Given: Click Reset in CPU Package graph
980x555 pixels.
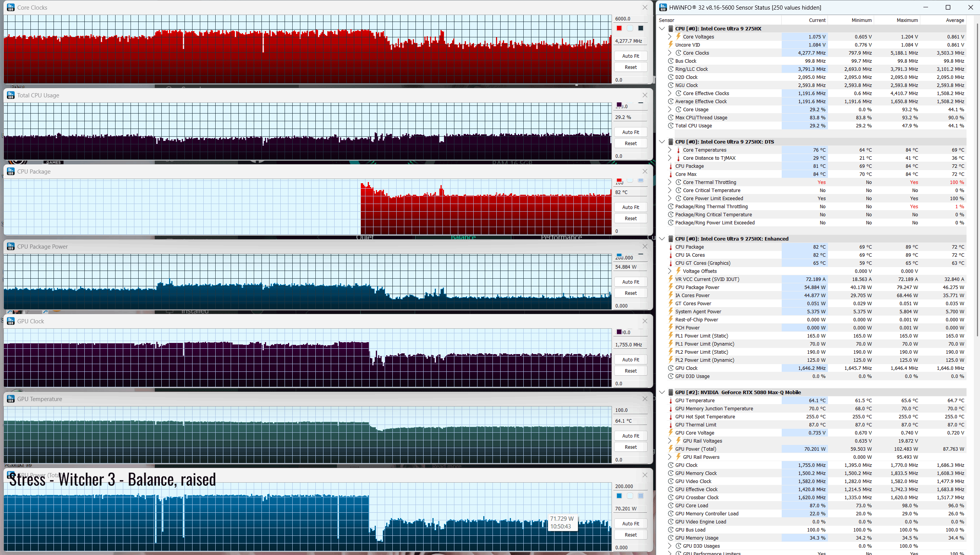Looking at the screenshot, I should click(630, 218).
